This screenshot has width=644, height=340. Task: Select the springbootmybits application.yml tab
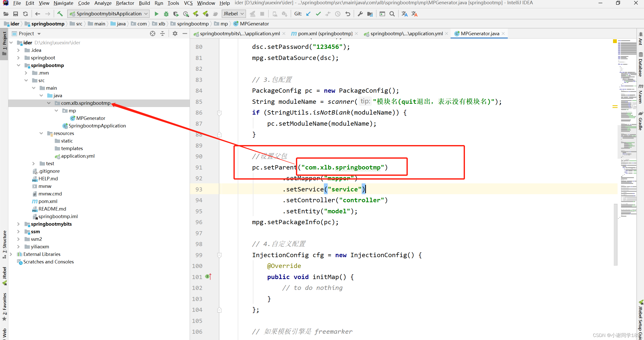click(236, 33)
